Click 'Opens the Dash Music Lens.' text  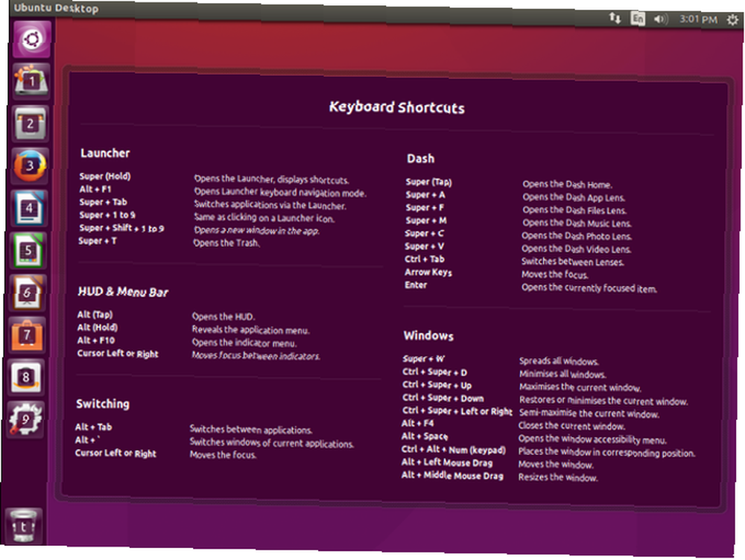pyautogui.click(x=577, y=223)
